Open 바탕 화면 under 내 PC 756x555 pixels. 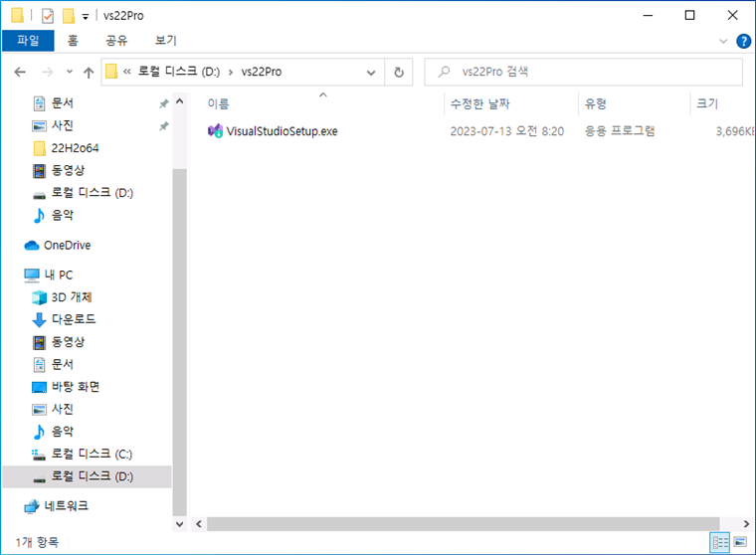[x=76, y=387]
